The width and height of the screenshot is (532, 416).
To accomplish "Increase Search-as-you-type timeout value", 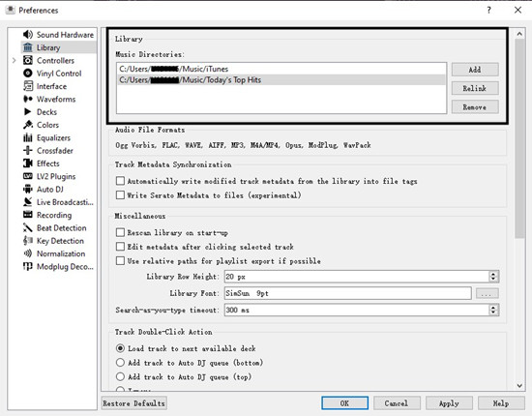I will pos(493,307).
